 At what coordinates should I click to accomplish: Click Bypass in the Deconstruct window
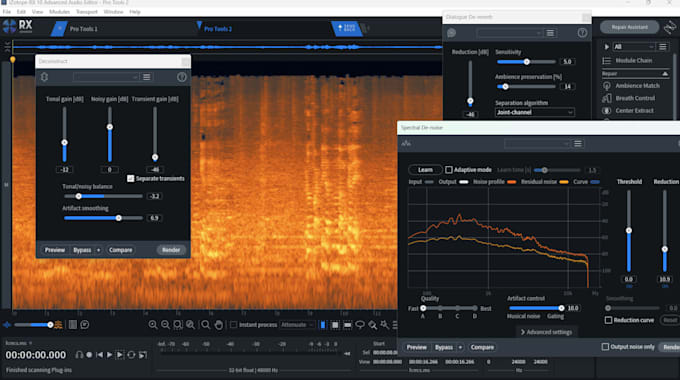82,250
